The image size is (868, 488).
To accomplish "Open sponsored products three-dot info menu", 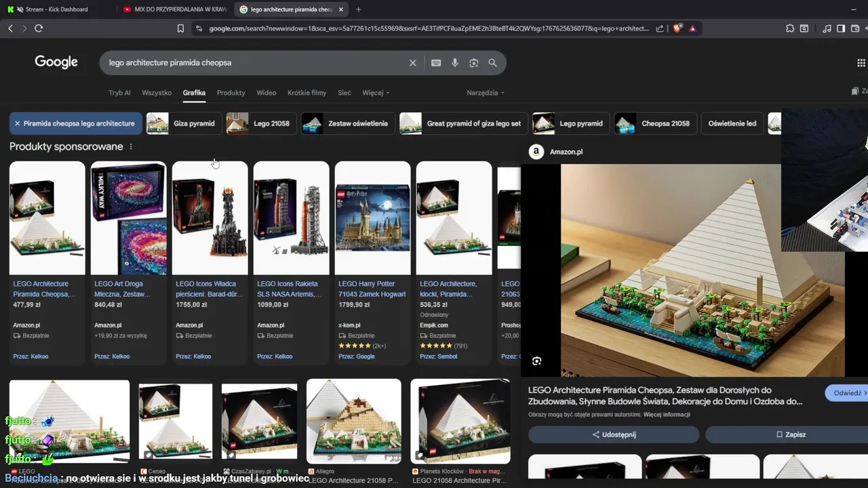I will click(131, 147).
